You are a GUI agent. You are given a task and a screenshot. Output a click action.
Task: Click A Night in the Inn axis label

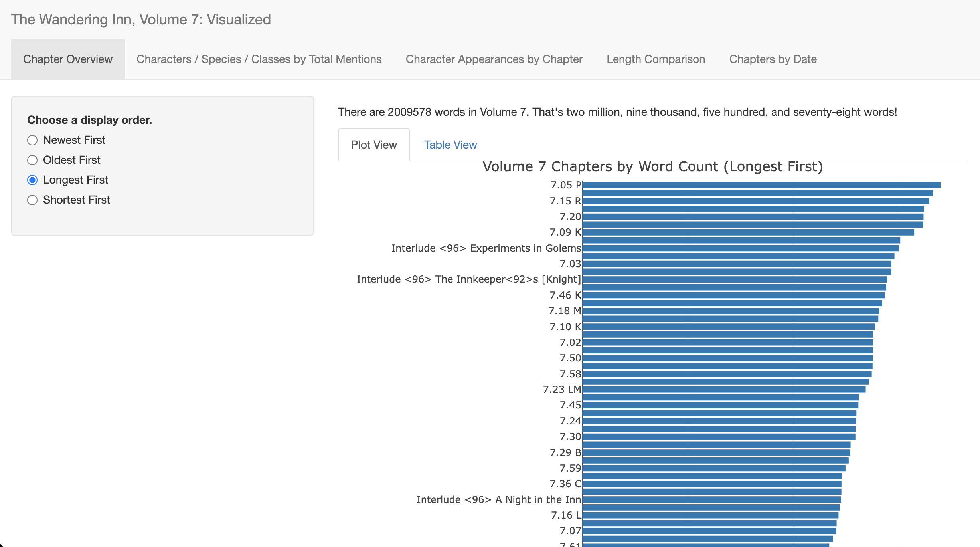click(499, 500)
